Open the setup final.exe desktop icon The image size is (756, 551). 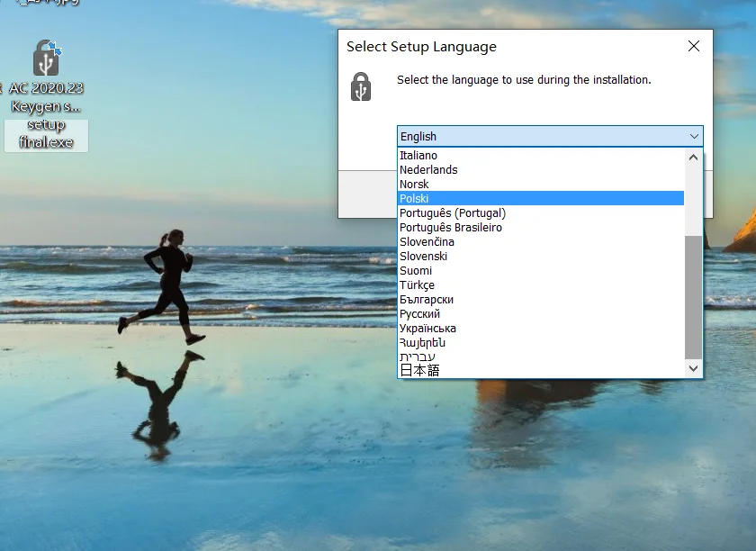(46, 95)
